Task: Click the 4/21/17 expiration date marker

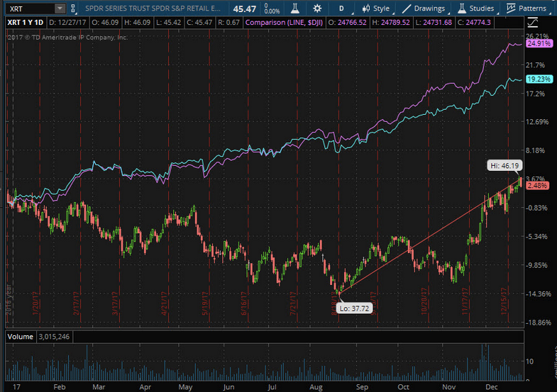Action: 164,303
